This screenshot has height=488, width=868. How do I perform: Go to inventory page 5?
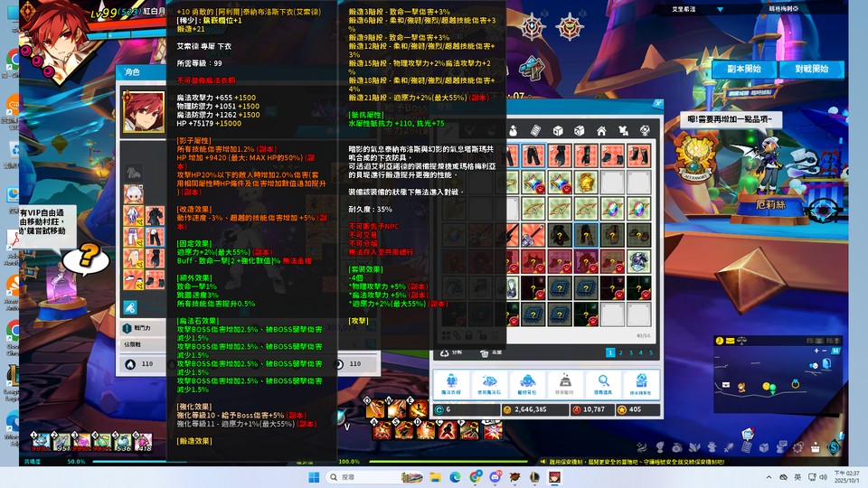point(651,352)
